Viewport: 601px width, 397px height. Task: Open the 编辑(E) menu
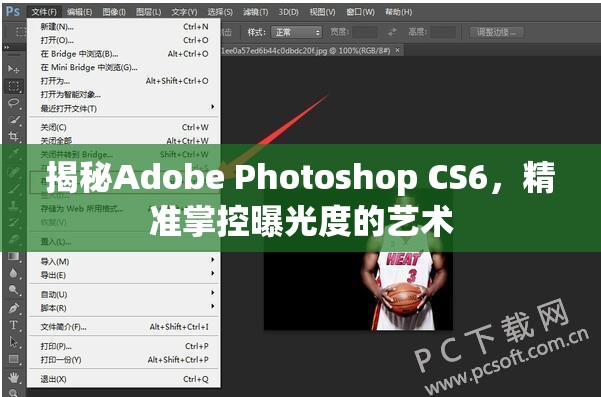point(79,12)
